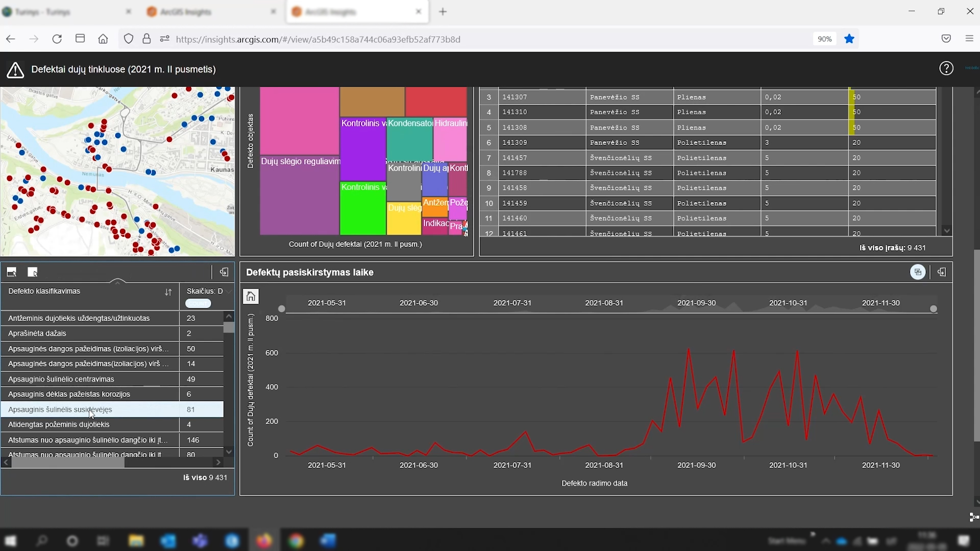Sort the Defekto klasifikavimas column
Viewport: 980px width, 551px height.
pyautogui.click(x=168, y=292)
